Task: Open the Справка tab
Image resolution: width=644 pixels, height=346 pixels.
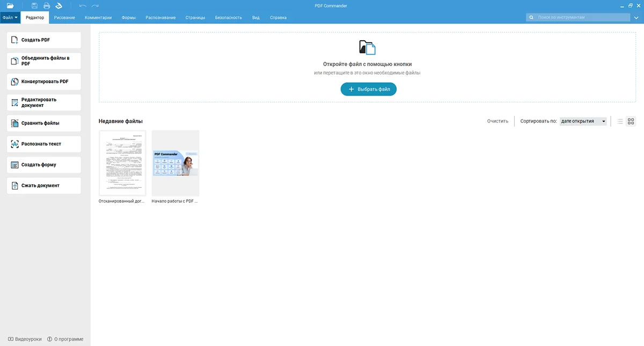Action: [278, 17]
